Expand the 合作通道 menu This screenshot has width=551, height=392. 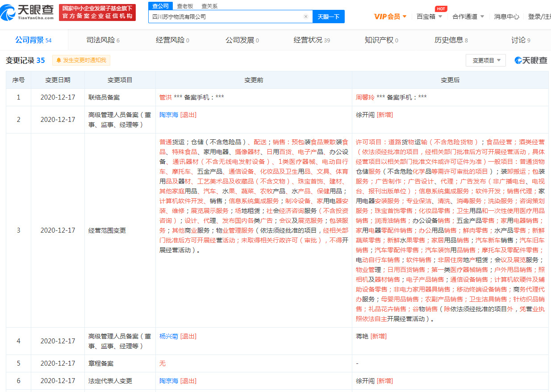[x=468, y=17]
